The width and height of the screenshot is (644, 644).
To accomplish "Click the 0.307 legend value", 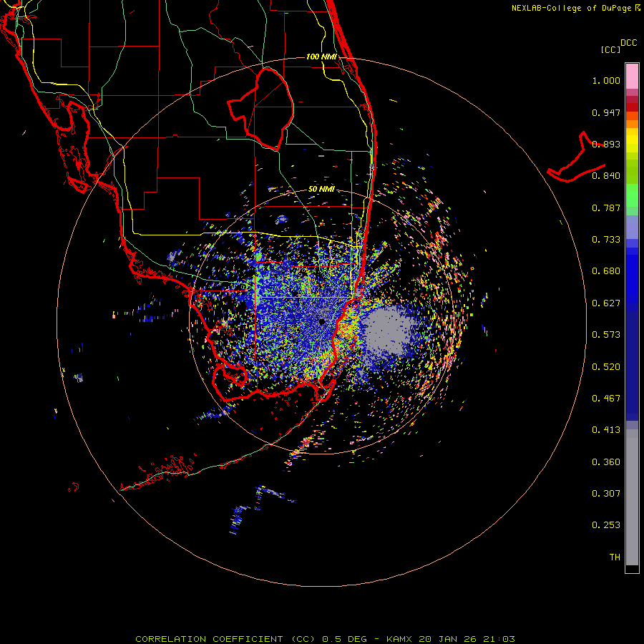I will pos(606,494).
